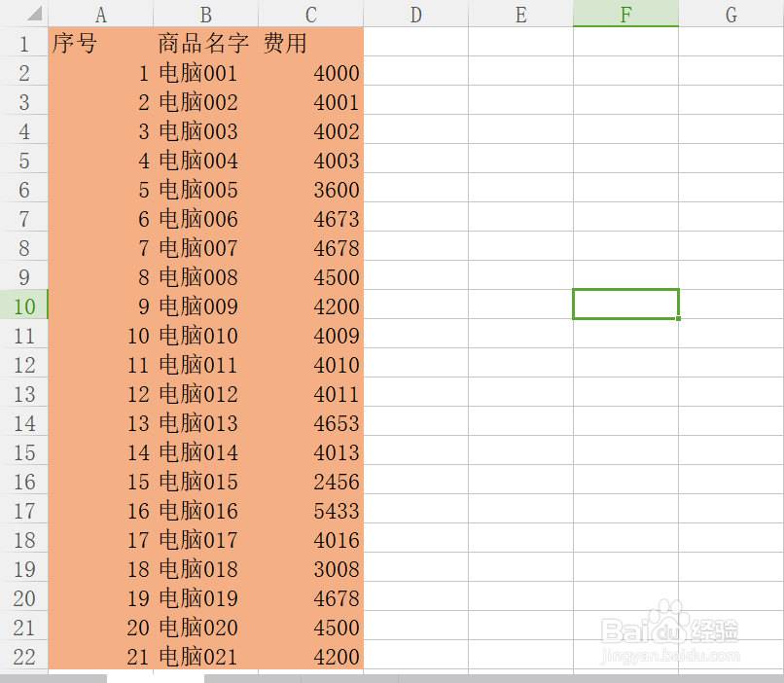
Task: Select column G header
Action: coord(731,15)
